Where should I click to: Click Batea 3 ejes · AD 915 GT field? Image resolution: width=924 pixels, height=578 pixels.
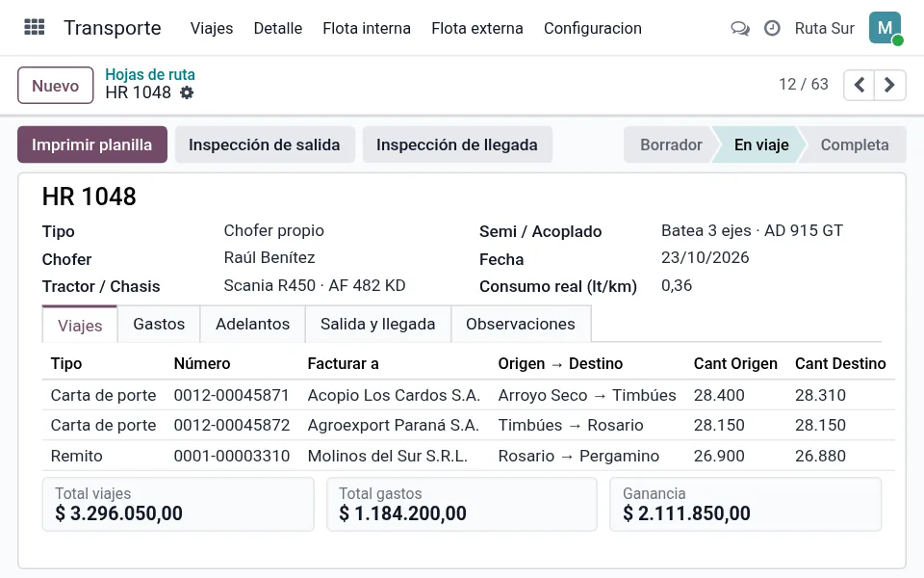752,230
